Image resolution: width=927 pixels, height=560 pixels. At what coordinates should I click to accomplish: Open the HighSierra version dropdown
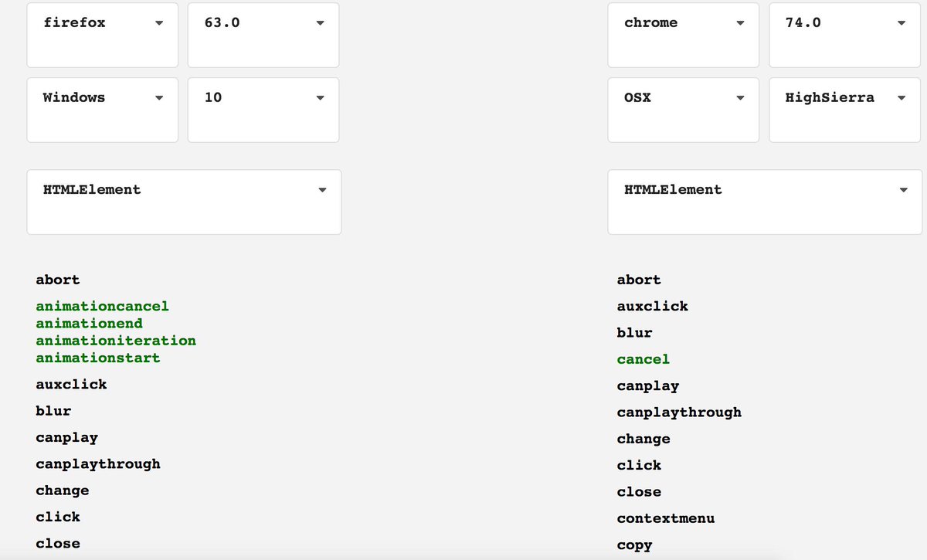pos(844,110)
